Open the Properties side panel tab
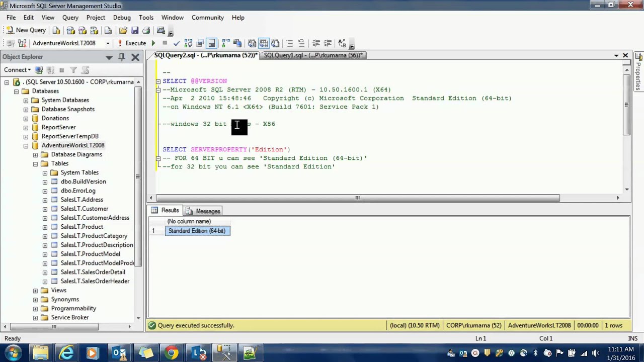Screen dimensions: 644x362 (639, 71)
